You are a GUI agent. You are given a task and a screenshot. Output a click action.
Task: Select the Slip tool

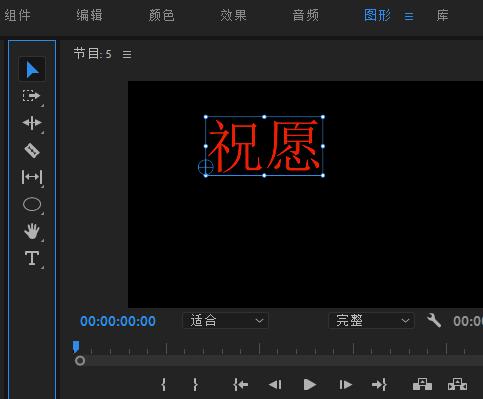(x=32, y=177)
